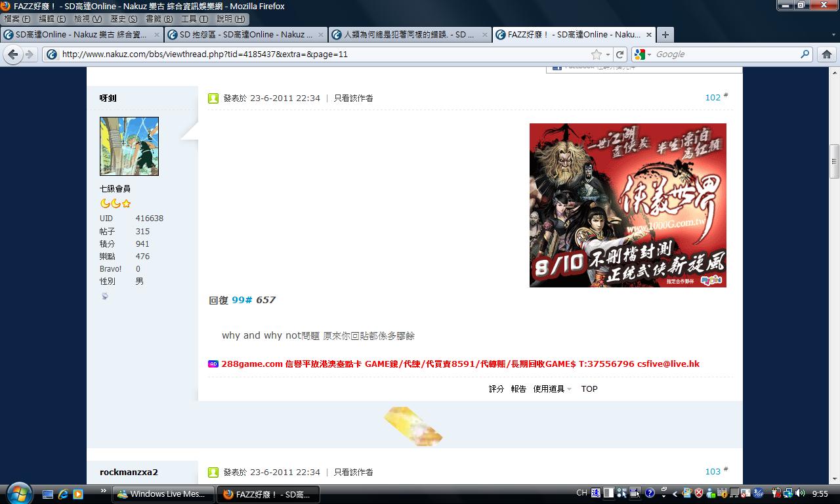The image size is (840, 504).
Task: Show hidden tray icons with the arrow
Action: pos(674,494)
